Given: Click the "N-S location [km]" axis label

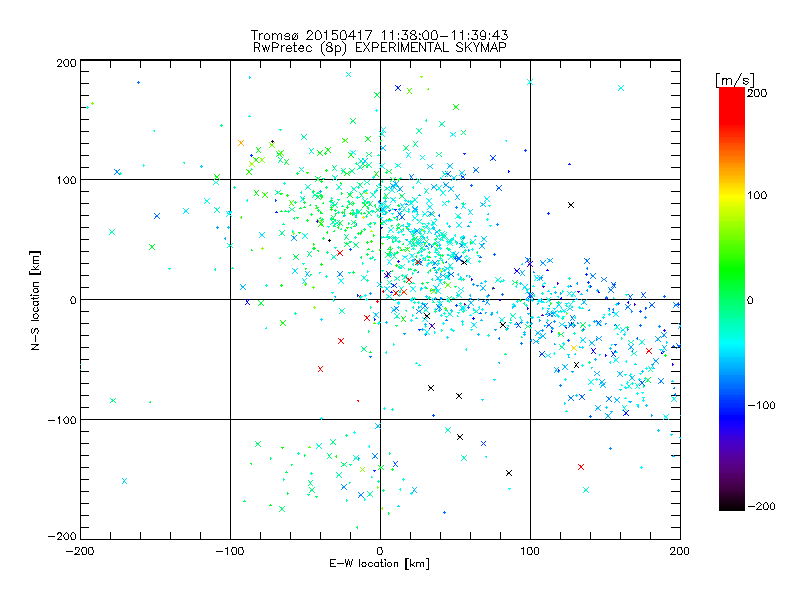Looking at the screenshot, I should (x=35, y=300).
